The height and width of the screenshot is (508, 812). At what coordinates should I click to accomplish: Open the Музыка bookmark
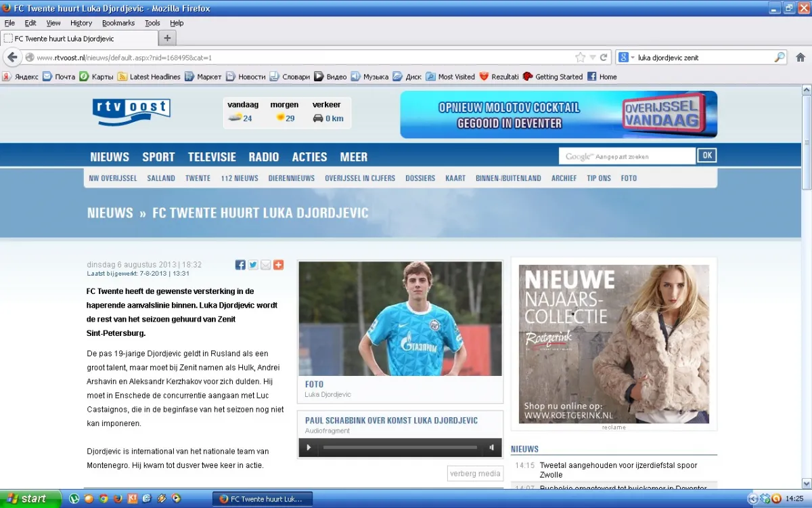[369, 77]
